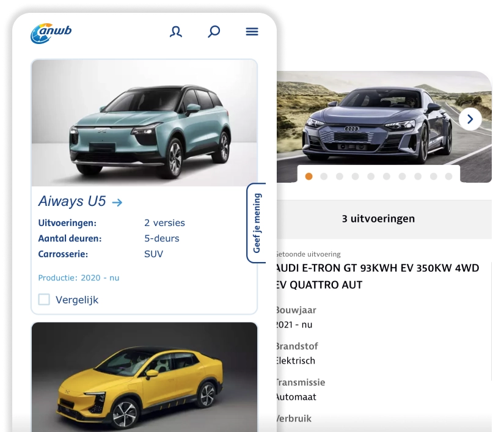Click the Audi E-Tron GT 93KWH heading
This screenshot has width=504, height=432.
pos(378,276)
